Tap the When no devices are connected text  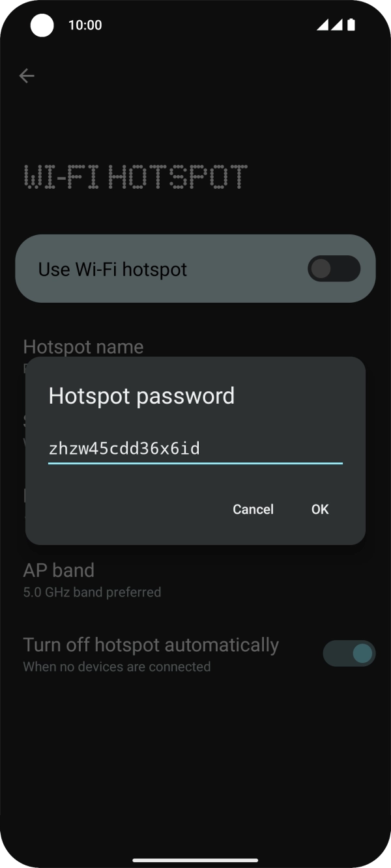(117, 667)
